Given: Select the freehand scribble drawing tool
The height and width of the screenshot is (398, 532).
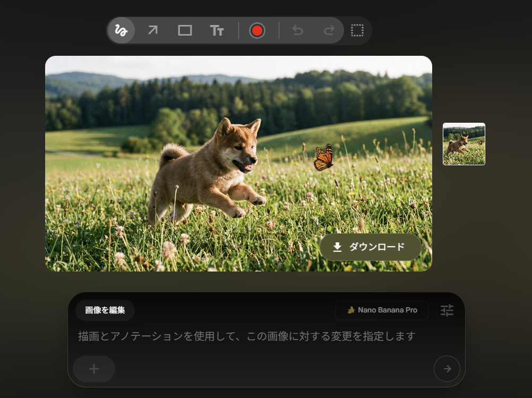Looking at the screenshot, I should point(121,31).
